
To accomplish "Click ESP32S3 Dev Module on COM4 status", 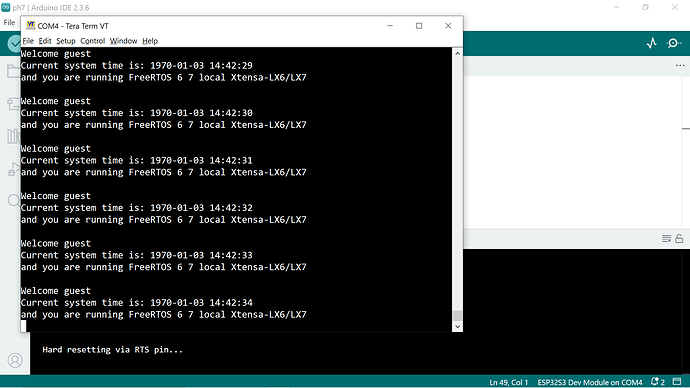I will (590, 382).
